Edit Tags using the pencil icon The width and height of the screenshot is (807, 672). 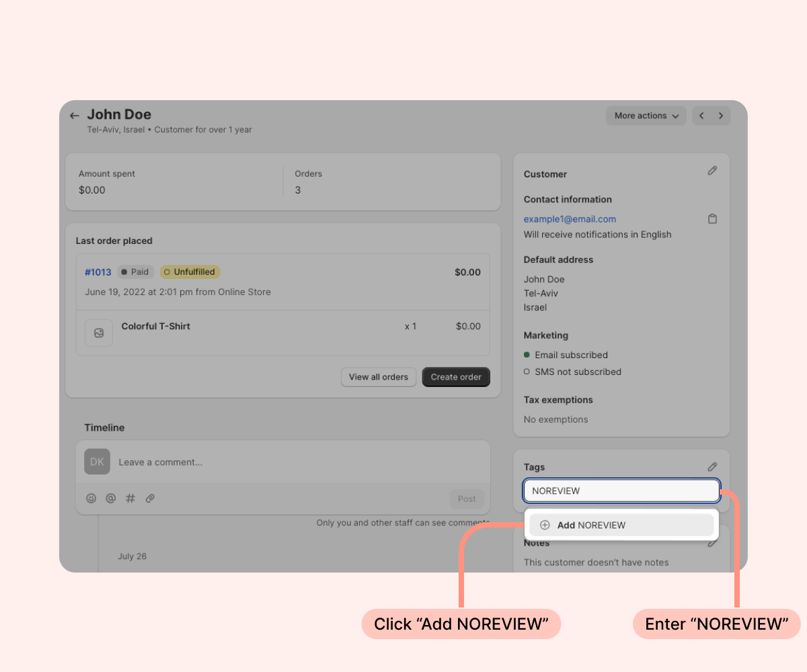coord(712,466)
